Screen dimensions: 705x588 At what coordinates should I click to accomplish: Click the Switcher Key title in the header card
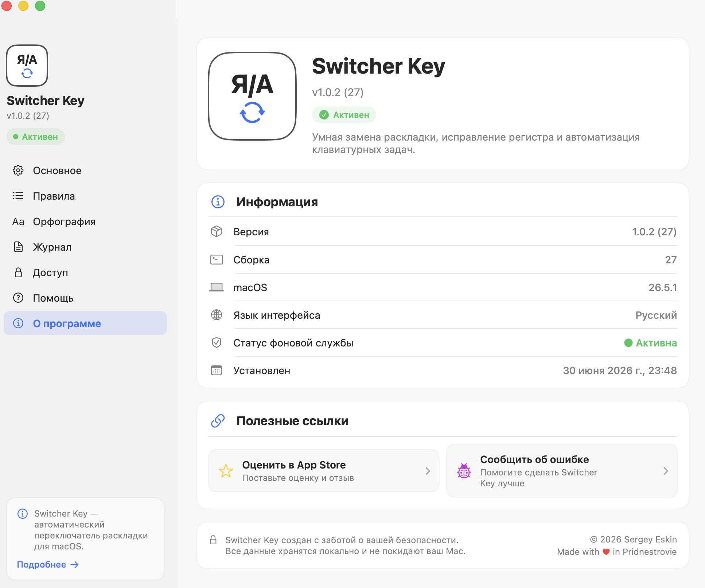click(379, 66)
